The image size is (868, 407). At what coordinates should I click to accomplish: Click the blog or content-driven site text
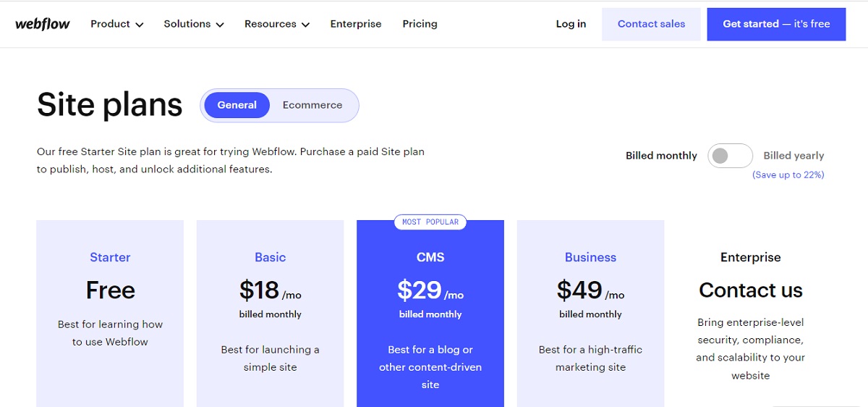pyautogui.click(x=430, y=367)
